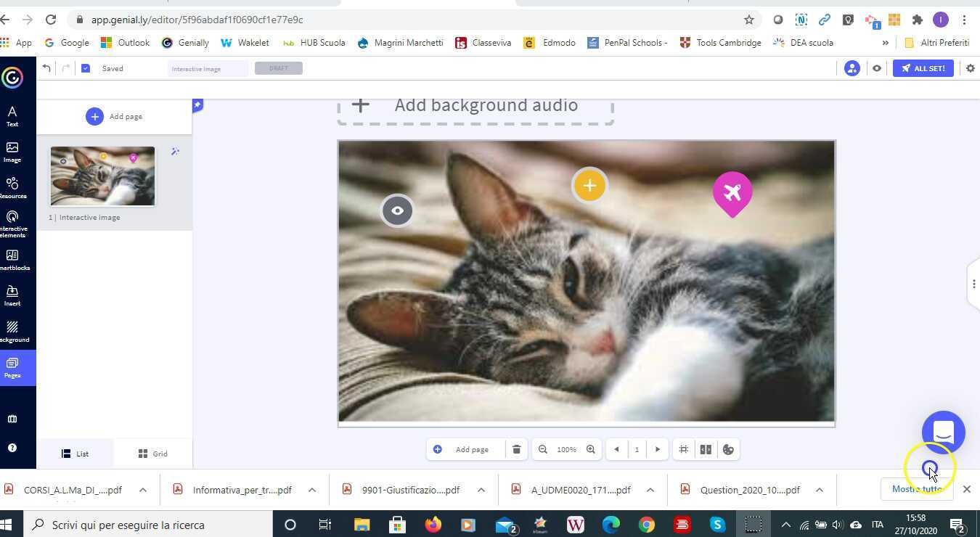This screenshot has height=537, width=980.
Task: Click the pink airplane marker on canvas
Action: pos(732,192)
